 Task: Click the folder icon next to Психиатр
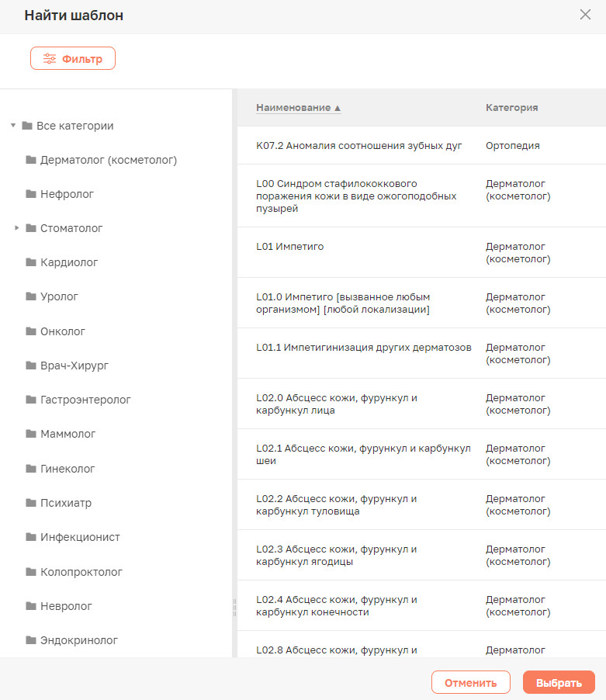[31, 503]
